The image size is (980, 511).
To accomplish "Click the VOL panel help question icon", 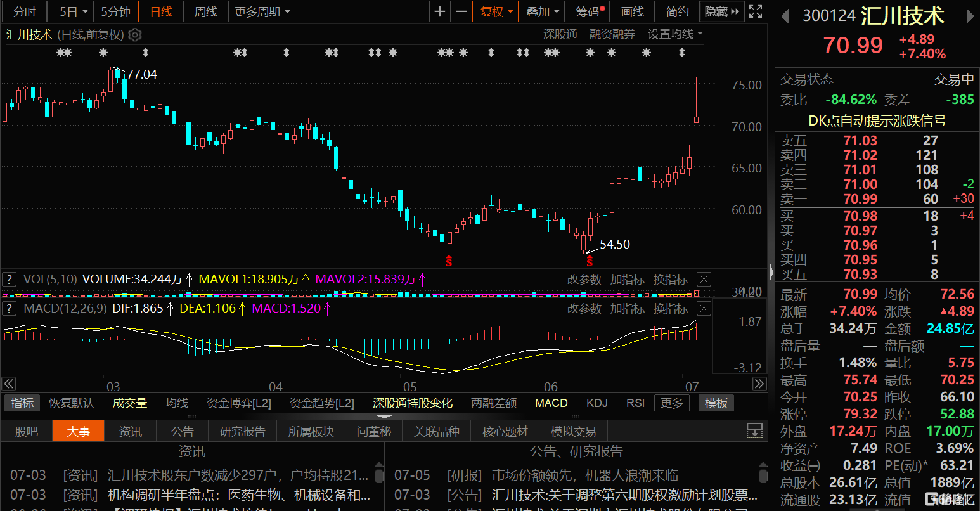I will 10,279.
